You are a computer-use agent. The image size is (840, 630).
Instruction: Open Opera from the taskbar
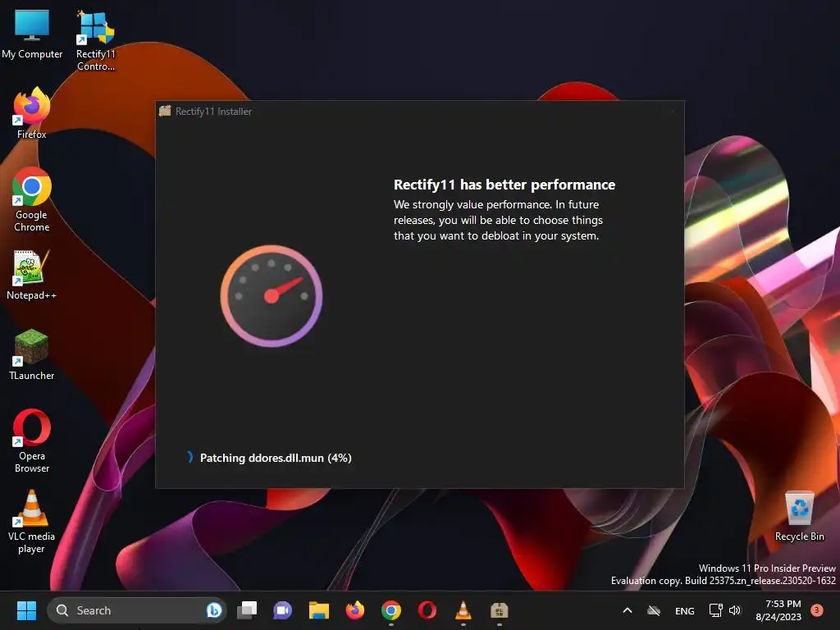pyautogui.click(x=427, y=610)
